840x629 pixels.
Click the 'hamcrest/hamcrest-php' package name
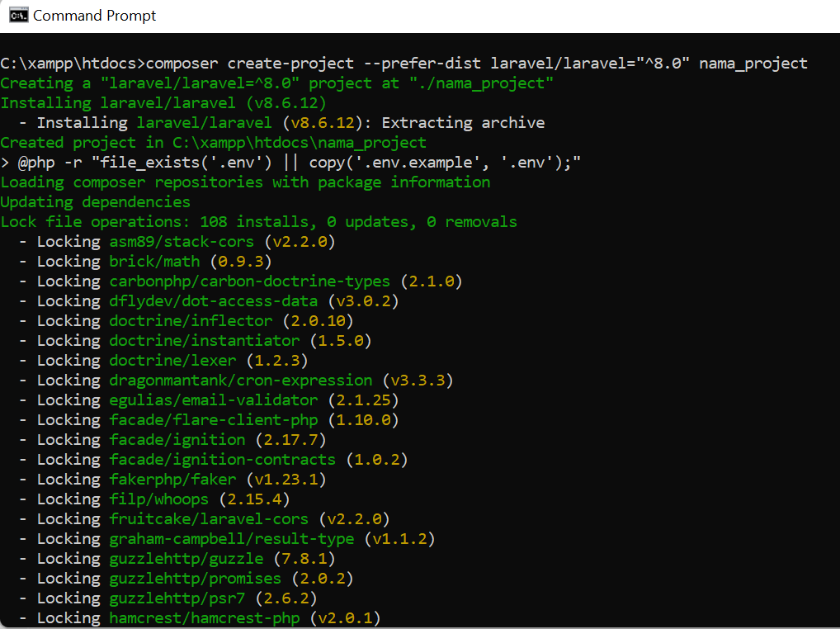pyautogui.click(x=205, y=619)
